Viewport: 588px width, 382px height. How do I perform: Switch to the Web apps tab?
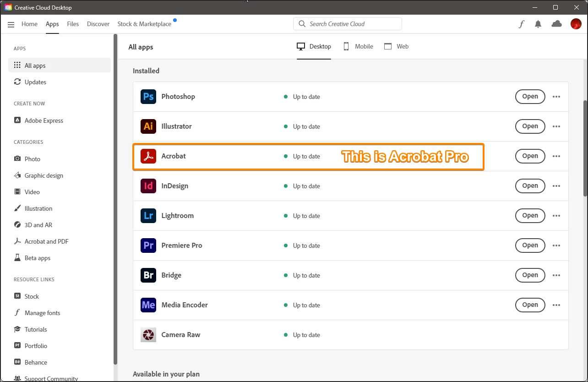tap(396, 46)
